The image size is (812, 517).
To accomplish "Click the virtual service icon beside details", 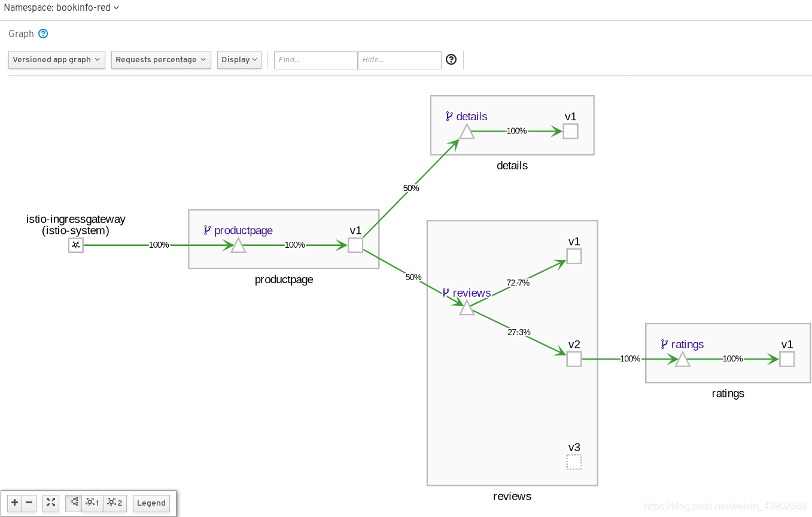I will [x=449, y=116].
